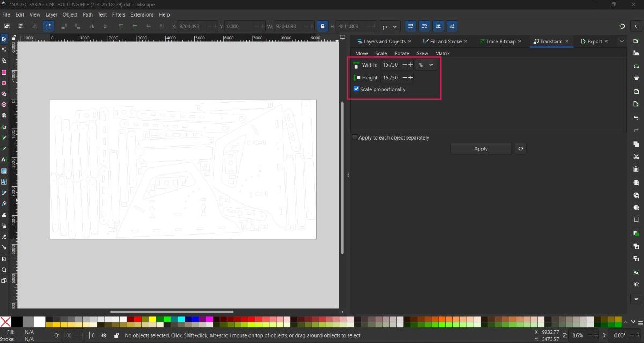
Task: Open the percent units dropdown in Transform panel
Action: point(426,65)
